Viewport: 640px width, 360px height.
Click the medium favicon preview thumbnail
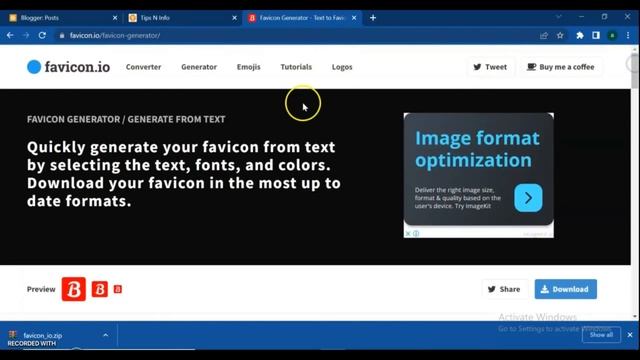[x=100, y=289]
